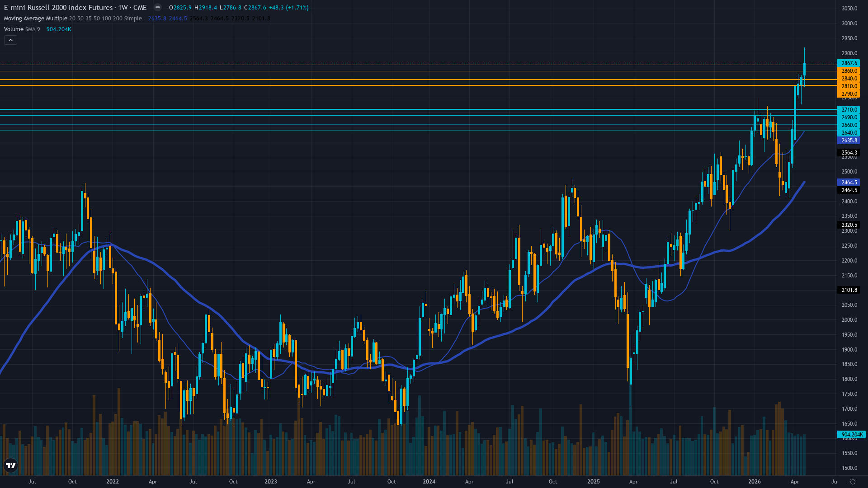
Task: Click the 2025 label on the time axis
Action: click(x=594, y=482)
